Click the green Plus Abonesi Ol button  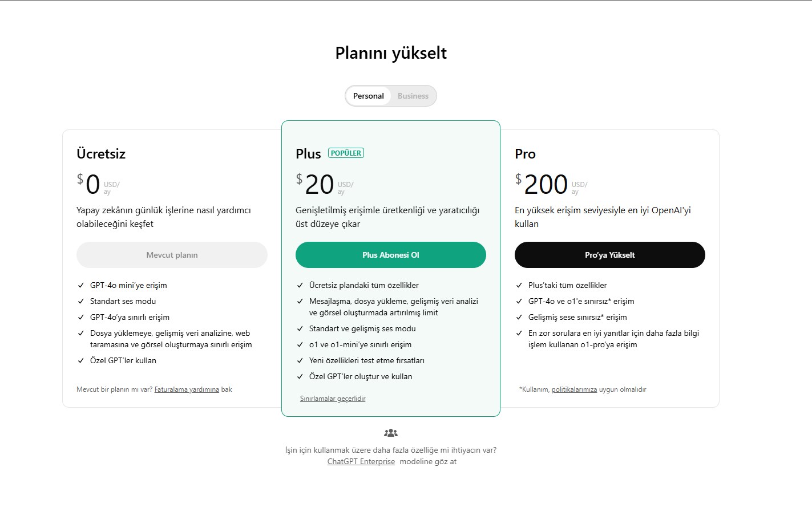point(390,255)
